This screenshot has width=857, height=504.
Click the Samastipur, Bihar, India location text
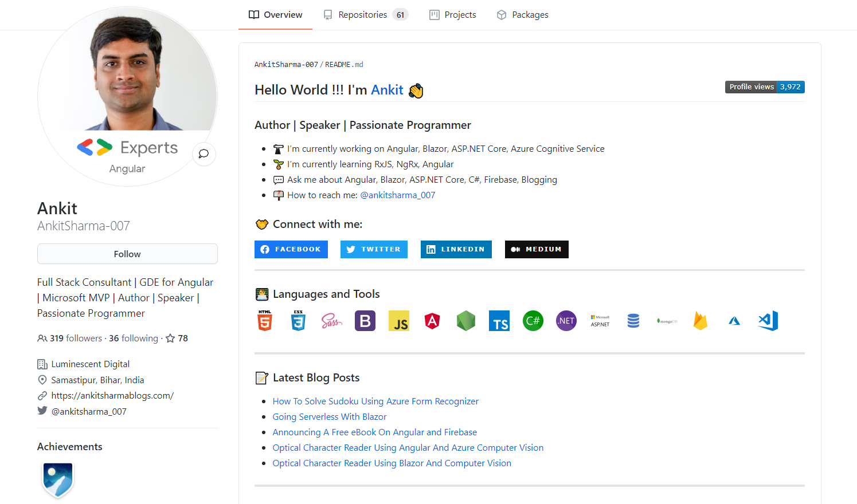click(x=97, y=380)
